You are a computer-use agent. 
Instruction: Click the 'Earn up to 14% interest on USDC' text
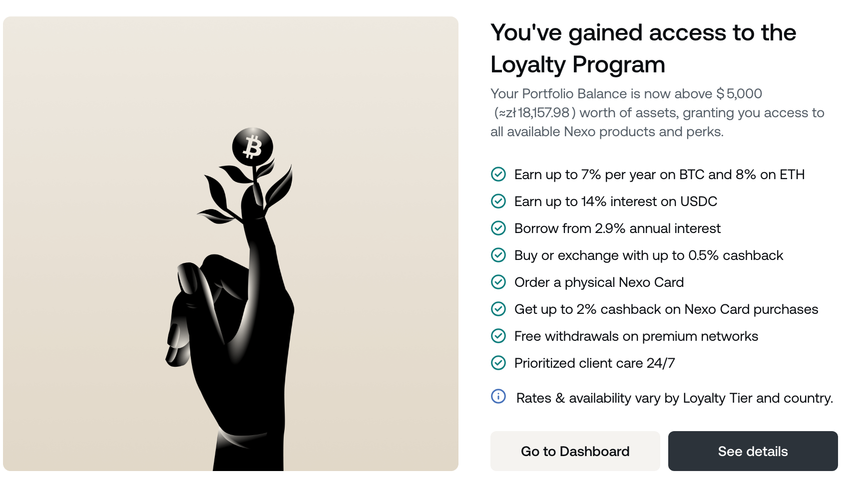pos(615,202)
